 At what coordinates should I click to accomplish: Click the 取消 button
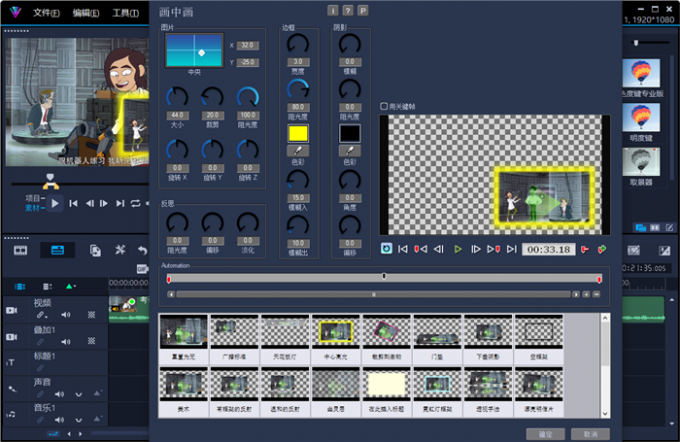588,434
